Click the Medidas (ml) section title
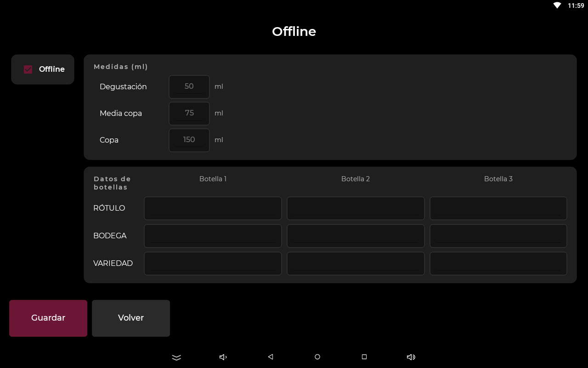The width and height of the screenshot is (588, 368). tap(121, 67)
